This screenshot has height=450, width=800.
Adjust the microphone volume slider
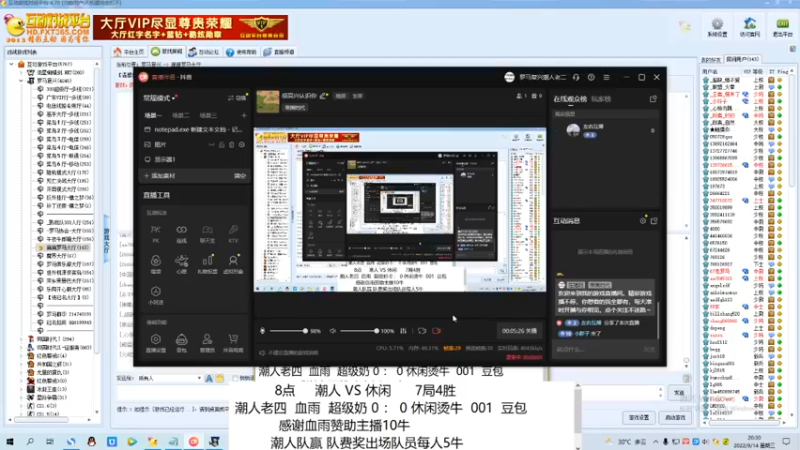289,331
